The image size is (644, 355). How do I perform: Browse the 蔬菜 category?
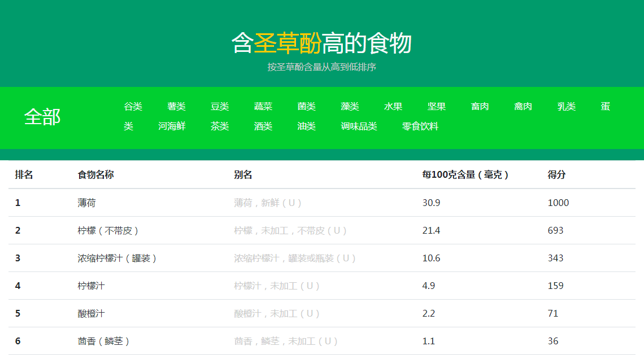click(263, 106)
